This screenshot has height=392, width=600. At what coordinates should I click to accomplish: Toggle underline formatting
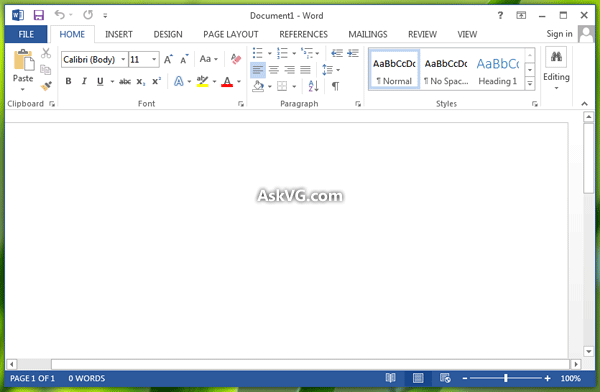click(x=100, y=81)
